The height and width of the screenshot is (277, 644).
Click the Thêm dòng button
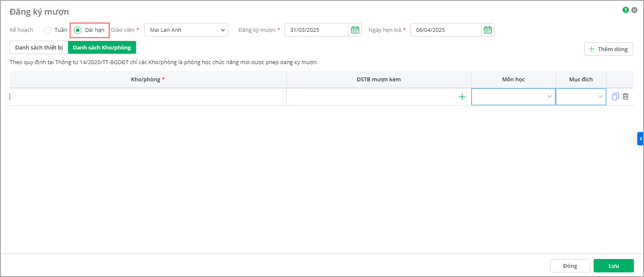(x=608, y=49)
